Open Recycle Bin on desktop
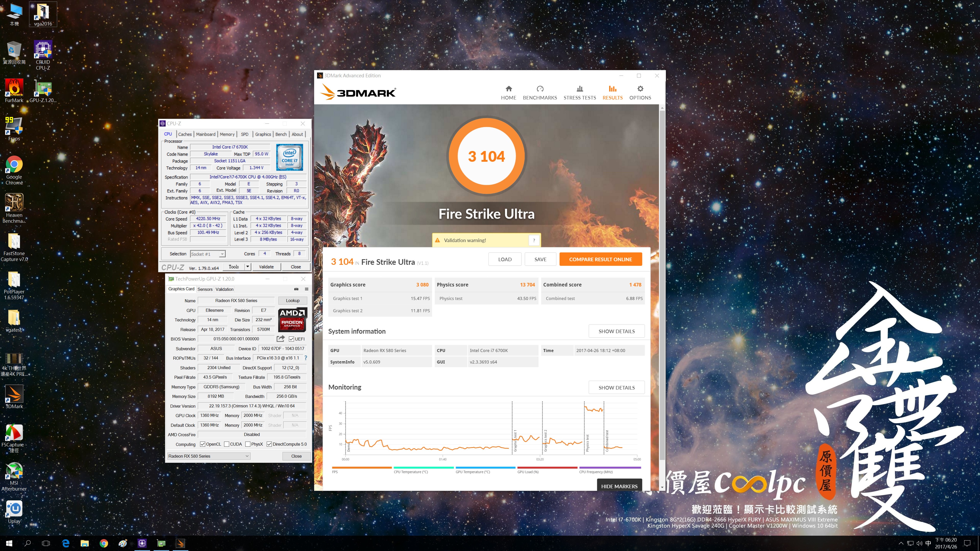Image resolution: width=980 pixels, height=551 pixels. (x=14, y=53)
